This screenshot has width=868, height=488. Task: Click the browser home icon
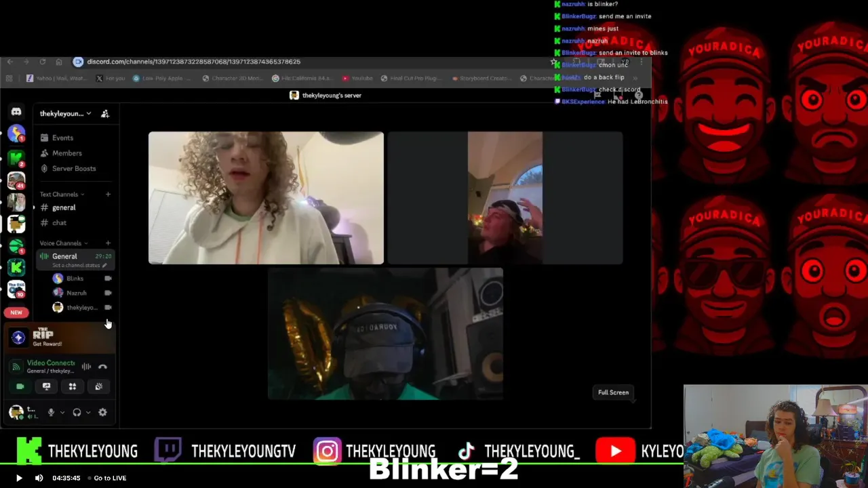[x=59, y=62]
